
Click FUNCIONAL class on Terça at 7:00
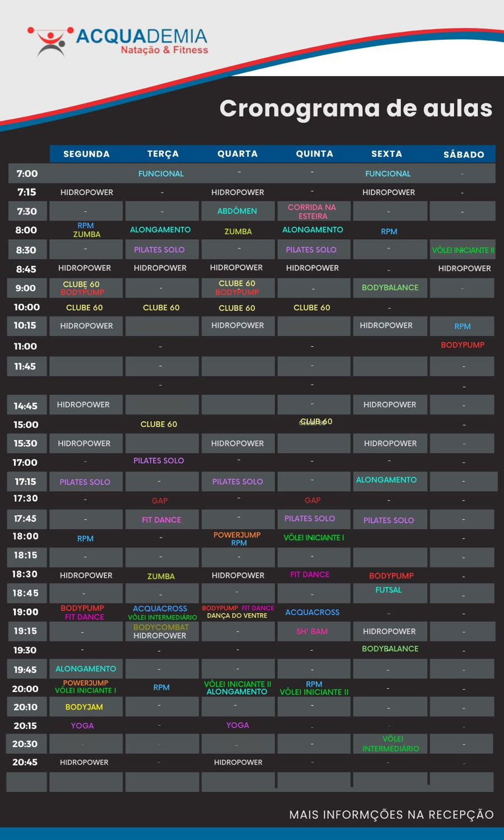click(161, 174)
